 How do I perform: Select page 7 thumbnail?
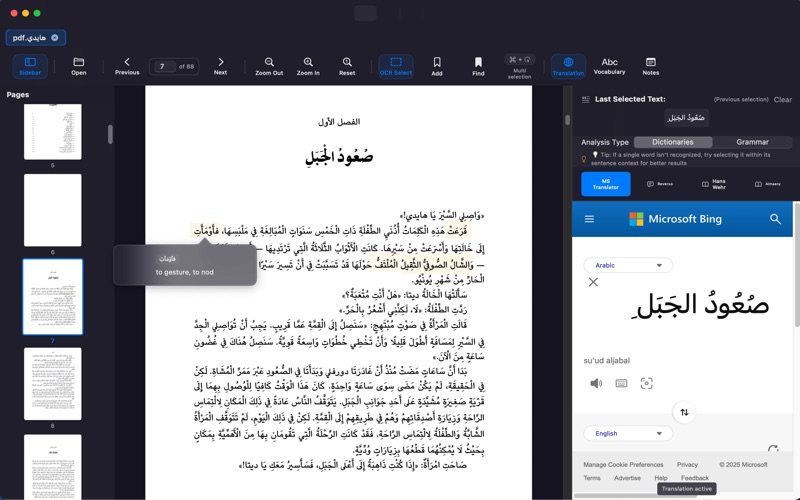click(53, 297)
